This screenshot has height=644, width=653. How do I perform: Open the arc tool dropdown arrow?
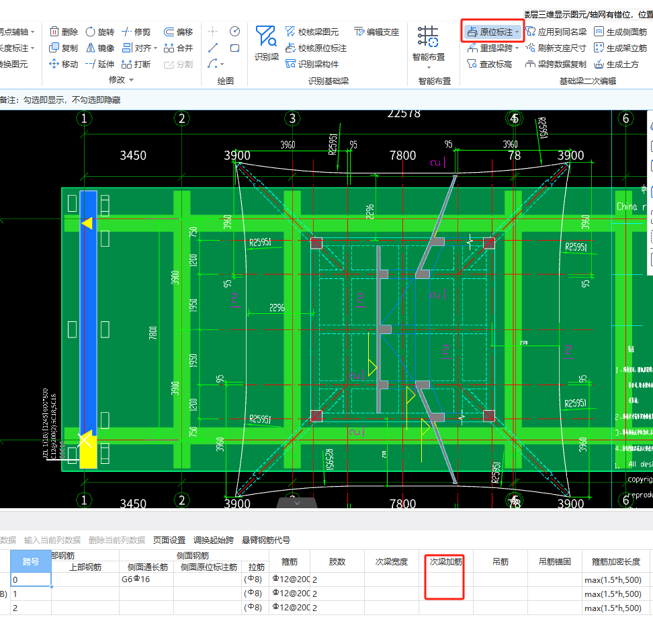coord(222,64)
